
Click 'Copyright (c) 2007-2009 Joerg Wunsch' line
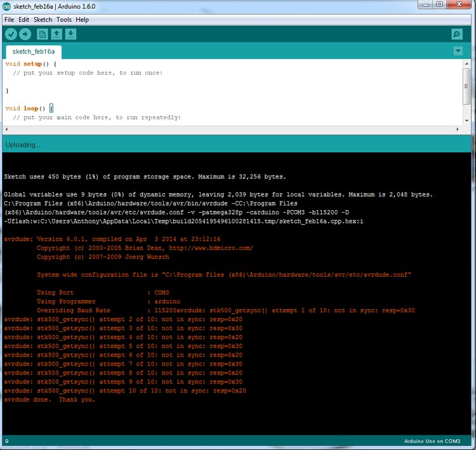point(103,257)
